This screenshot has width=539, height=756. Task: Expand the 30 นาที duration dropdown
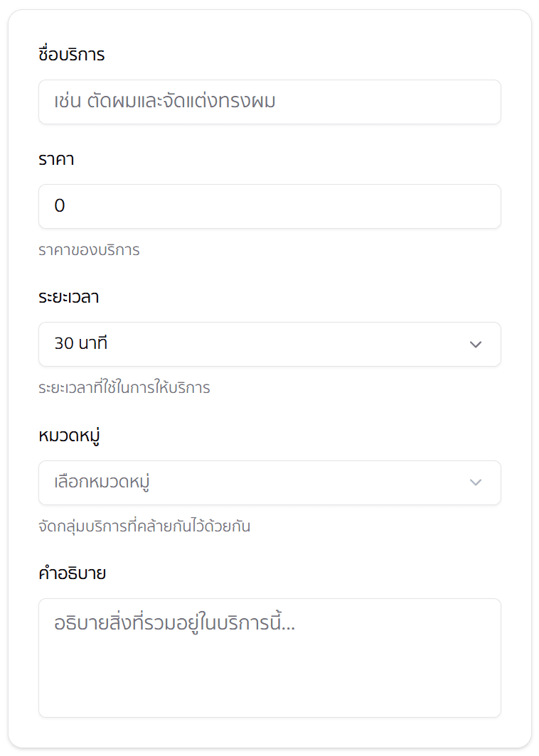(270, 344)
